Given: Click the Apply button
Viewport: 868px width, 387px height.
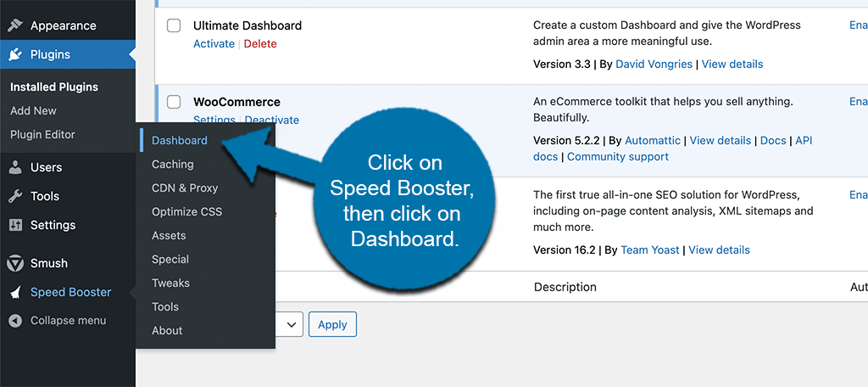Looking at the screenshot, I should (332, 324).
